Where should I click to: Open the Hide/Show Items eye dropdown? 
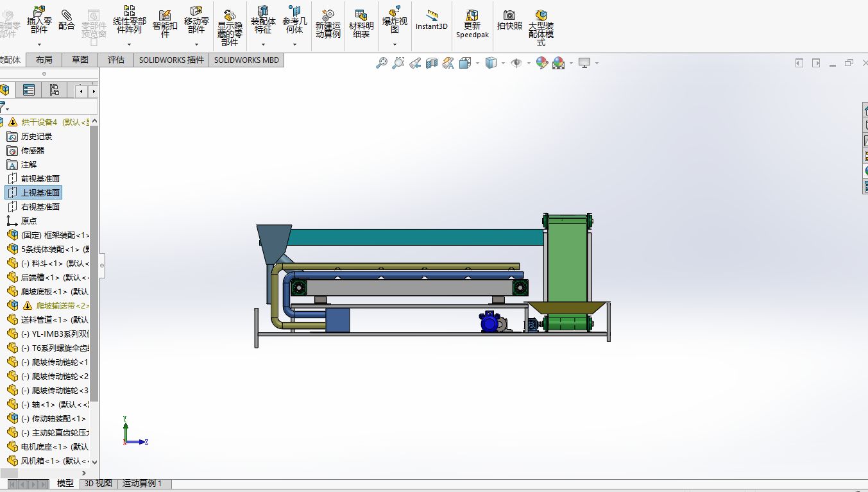click(529, 63)
